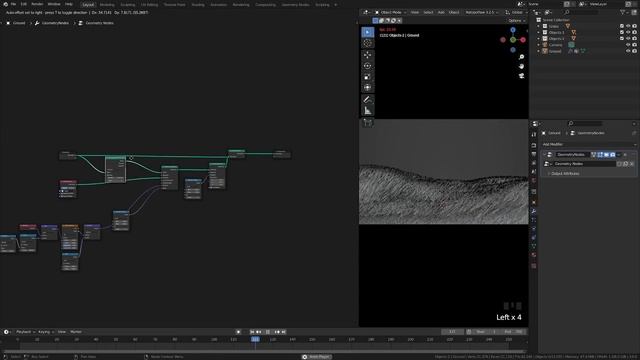Image resolution: width=640 pixels, height=360 pixels.
Task: Click the viewport zoom magnifier gizmo
Action: tap(521, 57)
